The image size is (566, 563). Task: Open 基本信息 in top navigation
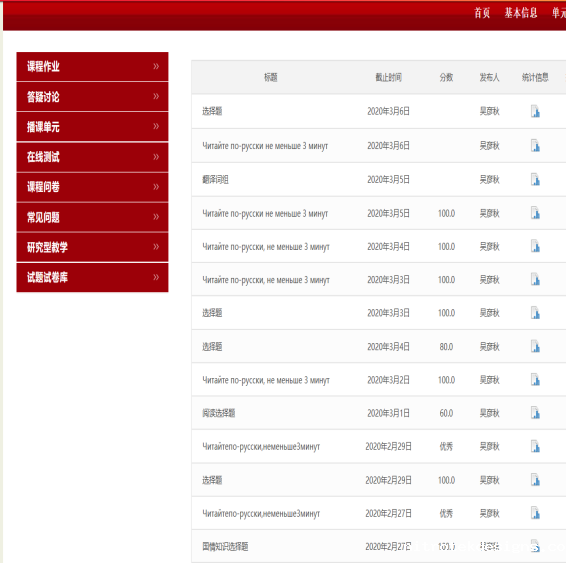[521, 13]
